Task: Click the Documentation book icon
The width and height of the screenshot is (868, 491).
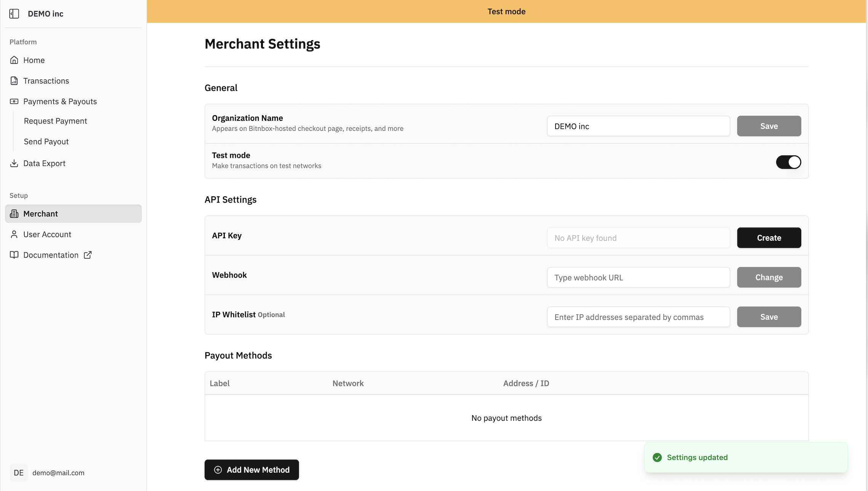Action: coord(14,255)
